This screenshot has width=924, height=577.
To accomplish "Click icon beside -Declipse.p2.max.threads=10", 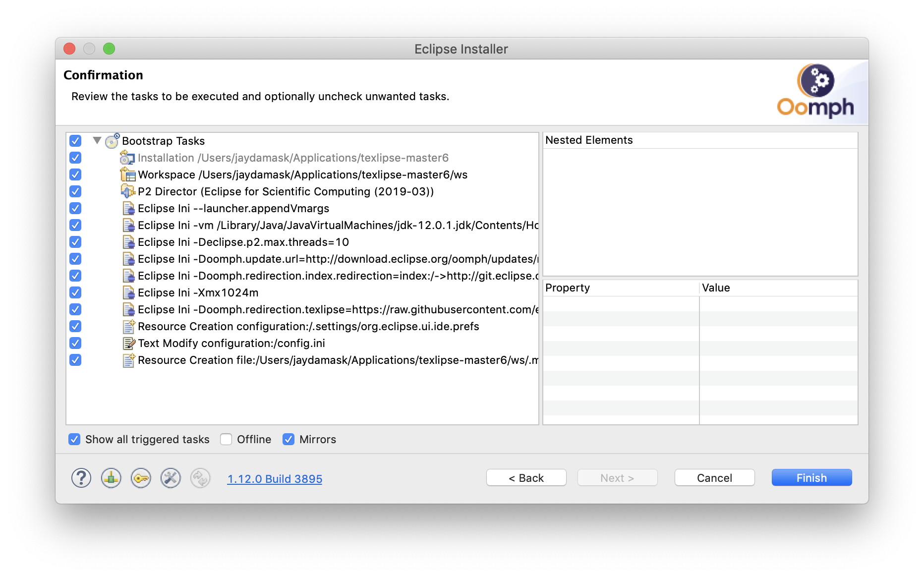I will point(128,242).
